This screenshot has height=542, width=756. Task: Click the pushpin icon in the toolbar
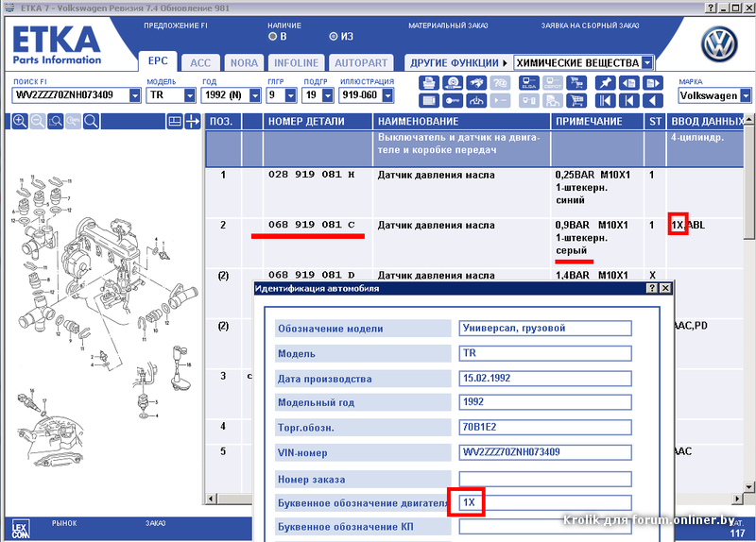(605, 83)
